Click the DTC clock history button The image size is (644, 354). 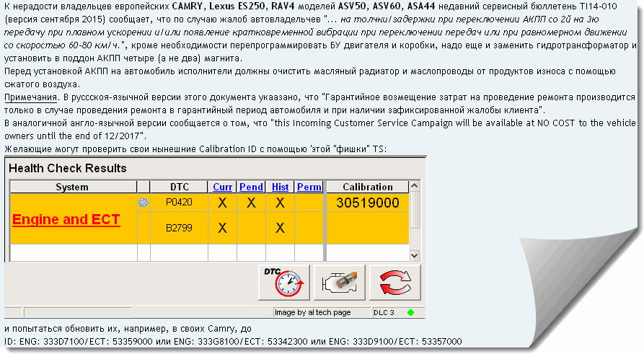pyautogui.click(x=283, y=282)
